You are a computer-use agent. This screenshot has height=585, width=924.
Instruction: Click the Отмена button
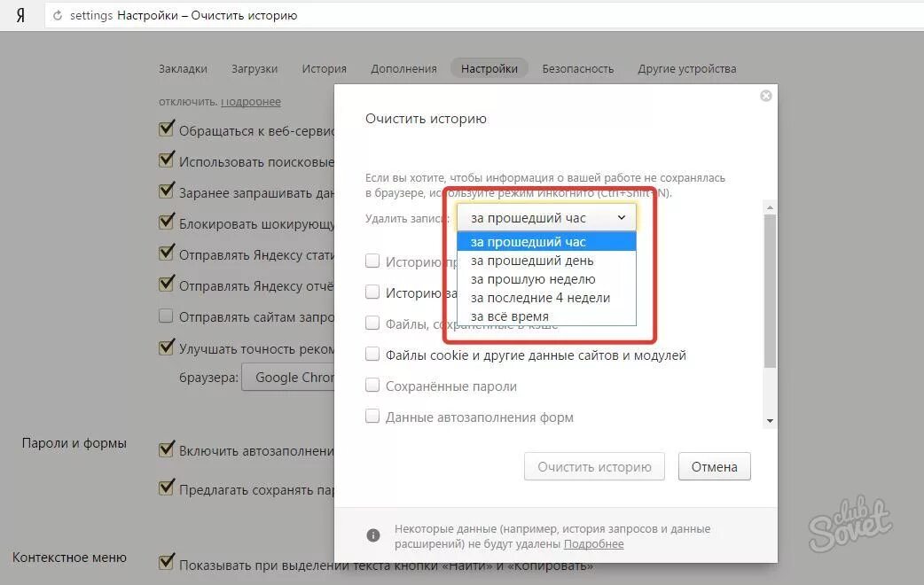tap(714, 466)
